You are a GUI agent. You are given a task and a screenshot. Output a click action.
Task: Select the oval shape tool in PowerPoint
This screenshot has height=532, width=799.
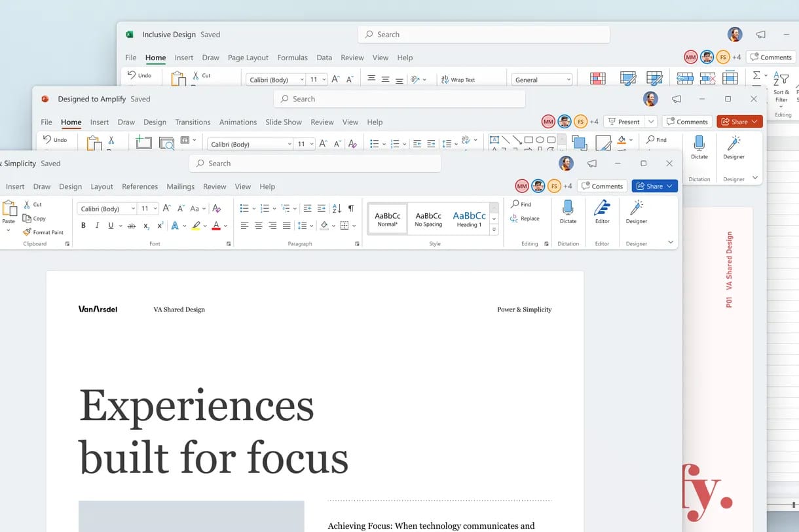pos(541,139)
